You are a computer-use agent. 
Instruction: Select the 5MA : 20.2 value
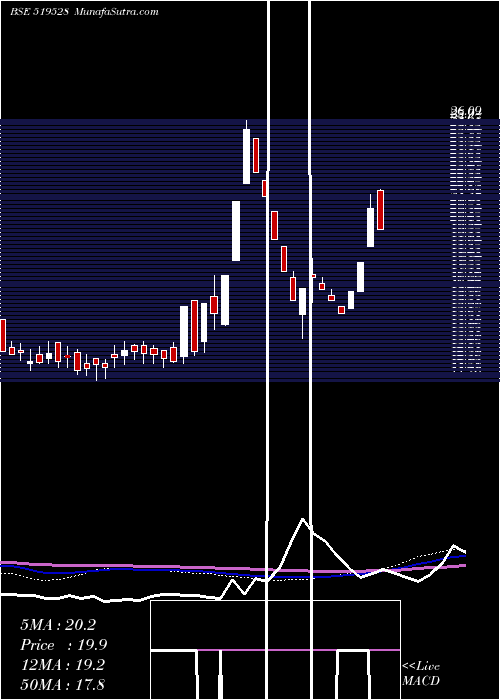[x=58, y=625]
